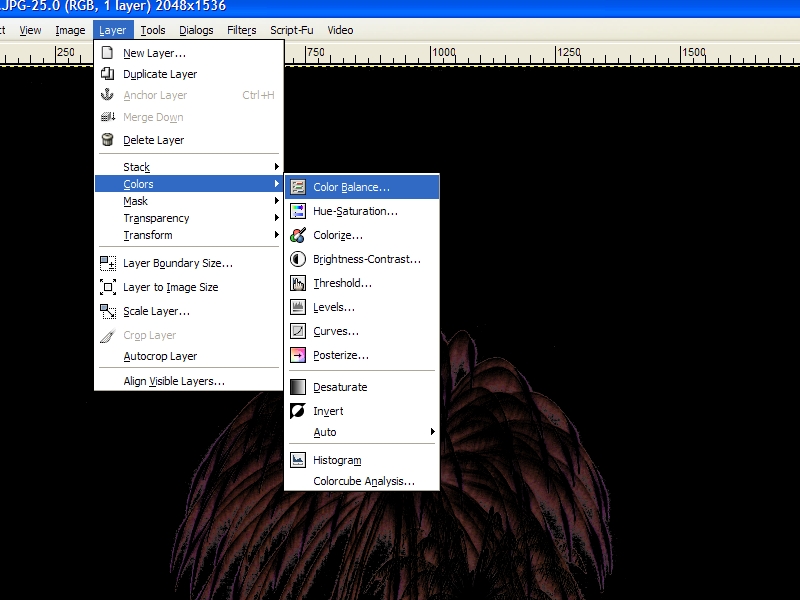Open Colorcube Analysis... entry
Image resolution: width=800 pixels, height=600 pixels.
[x=362, y=481]
